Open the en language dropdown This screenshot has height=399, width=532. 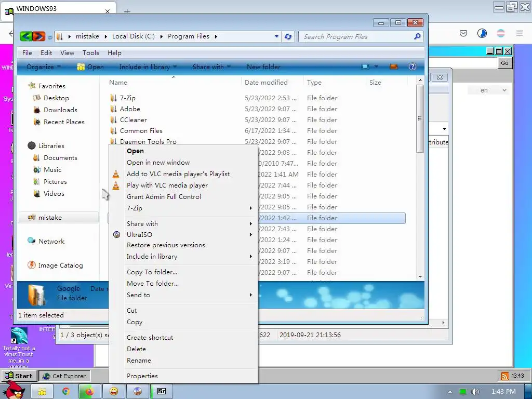tap(488, 90)
